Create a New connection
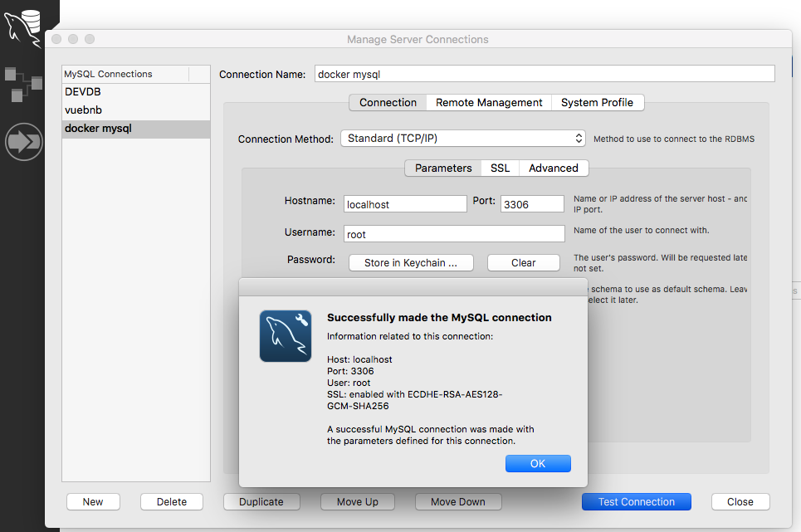This screenshot has height=532, width=801. coord(93,502)
